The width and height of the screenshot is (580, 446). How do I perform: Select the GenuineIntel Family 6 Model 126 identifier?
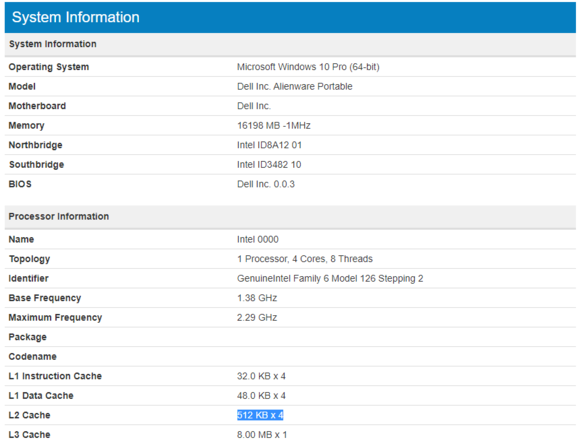pyautogui.click(x=330, y=278)
